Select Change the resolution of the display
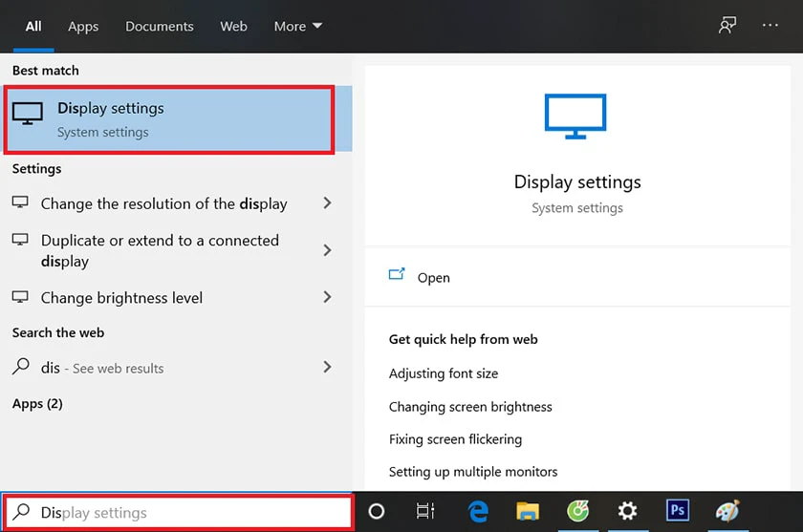The height and width of the screenshot is (532, 803). [x=163, y=203]
